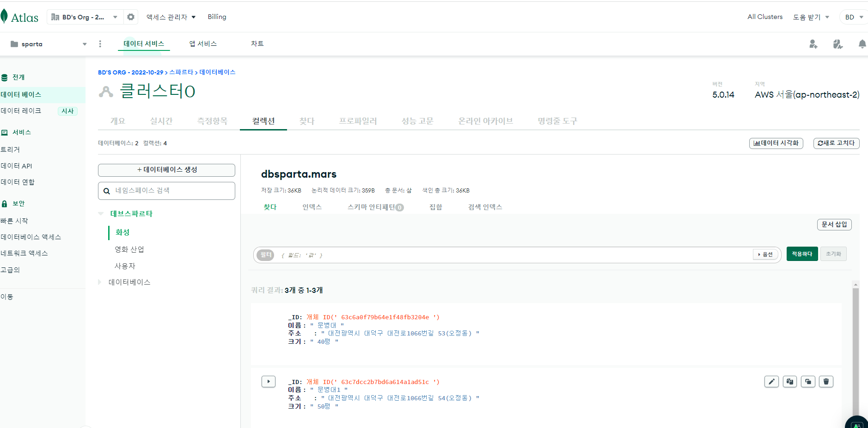Open the 스키마 안티패턴 tab
Screen dimensions: 868x428
click(375, 207)
